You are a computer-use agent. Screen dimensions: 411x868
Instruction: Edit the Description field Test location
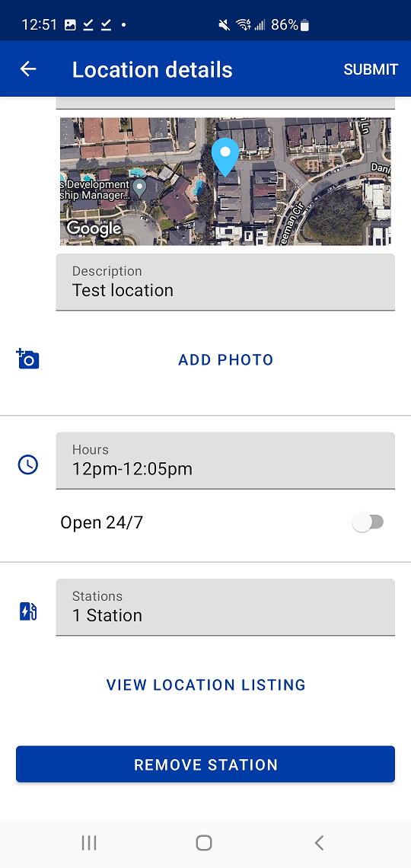pos(225,282)
